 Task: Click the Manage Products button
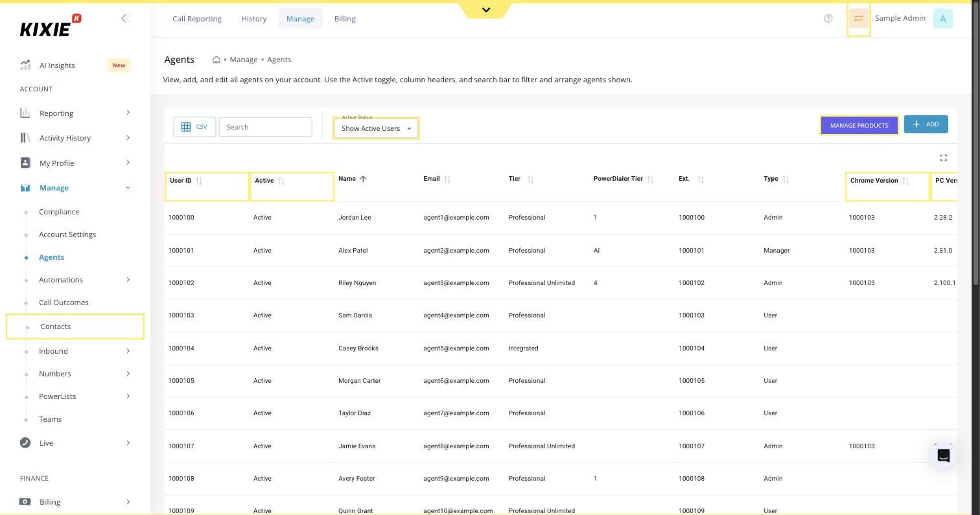pyautogui.click(x=859, y=125)
